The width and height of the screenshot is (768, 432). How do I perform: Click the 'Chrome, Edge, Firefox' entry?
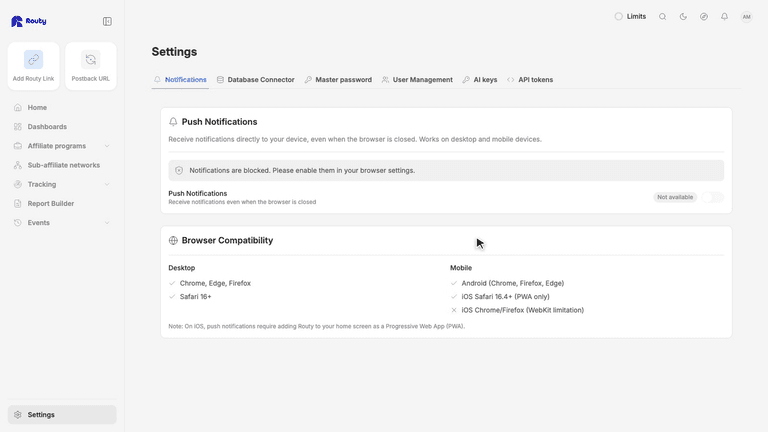(215, 283)
